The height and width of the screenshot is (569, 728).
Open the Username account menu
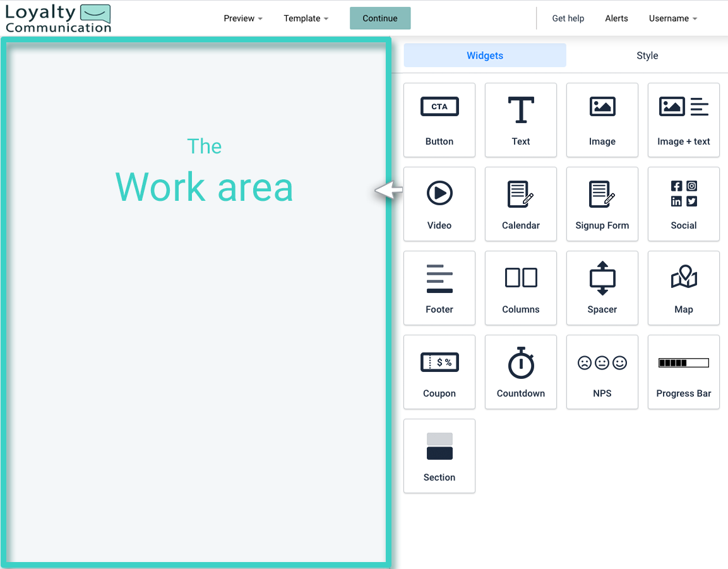pos(672,18)
